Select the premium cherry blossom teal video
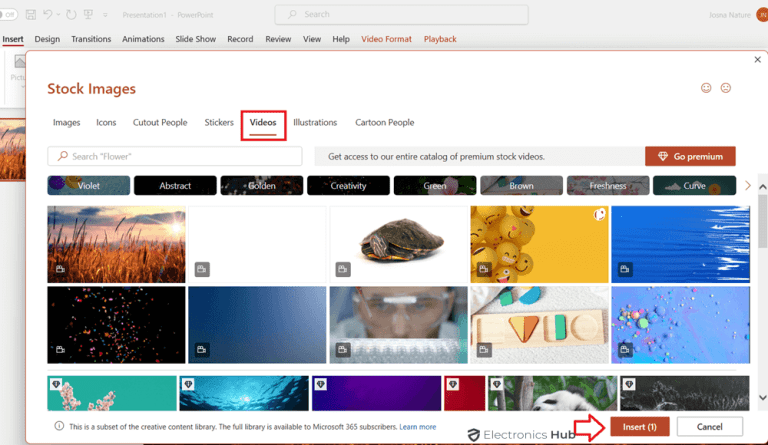The height and width of the screenshot is (445, 768). click(x=112, y=393)
